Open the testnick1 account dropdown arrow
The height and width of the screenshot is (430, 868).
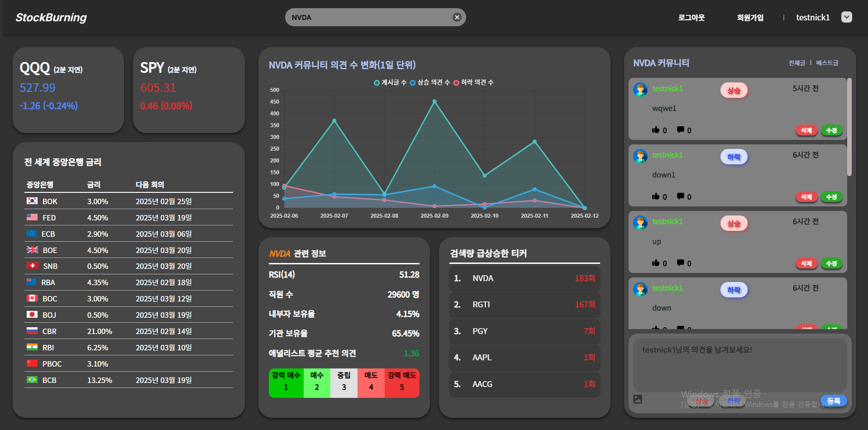(x=846, y=17)
